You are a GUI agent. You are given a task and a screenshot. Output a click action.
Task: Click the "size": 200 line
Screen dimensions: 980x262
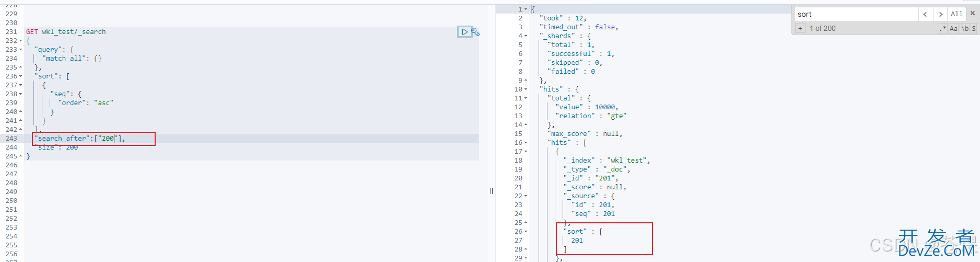click(56, 147)
